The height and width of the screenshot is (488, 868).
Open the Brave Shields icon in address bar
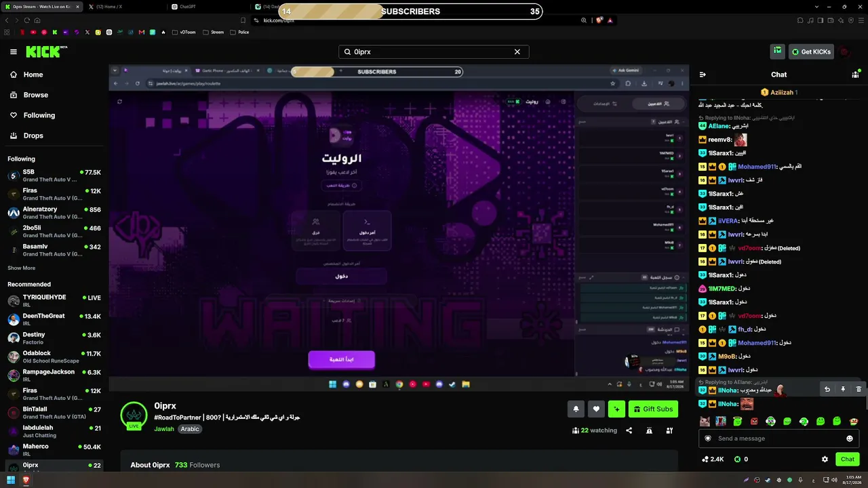pyautogui.click(x=599, y=20)
